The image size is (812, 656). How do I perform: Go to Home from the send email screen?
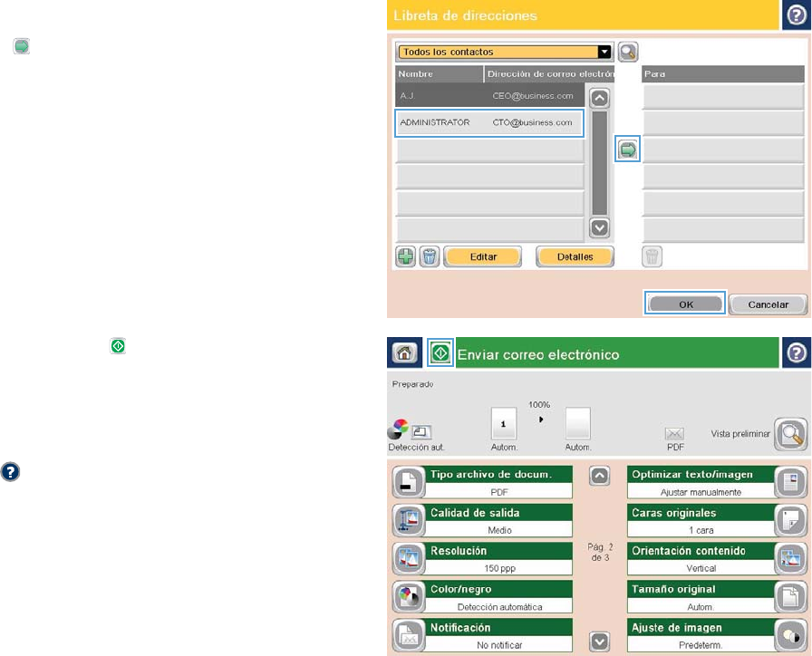[x=404, y=352]
